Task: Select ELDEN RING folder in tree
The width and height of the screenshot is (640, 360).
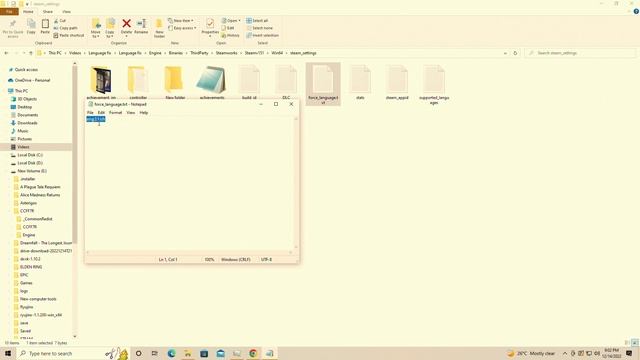Action: pyautogui.click(x=31, y=267)
